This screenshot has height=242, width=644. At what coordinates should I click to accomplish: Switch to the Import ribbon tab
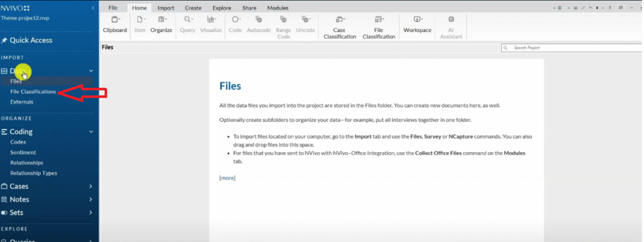(x=166, y=8)
